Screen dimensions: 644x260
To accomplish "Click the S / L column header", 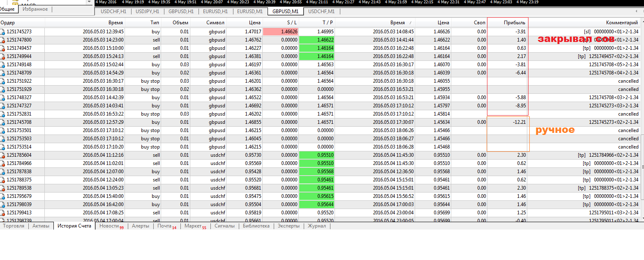I will tap(280, 23).
